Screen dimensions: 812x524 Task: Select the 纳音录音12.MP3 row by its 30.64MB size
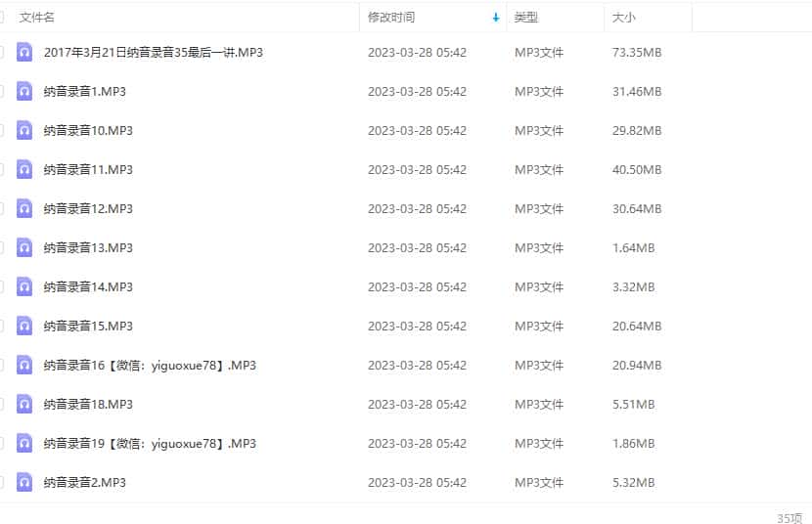pos(636,208)
